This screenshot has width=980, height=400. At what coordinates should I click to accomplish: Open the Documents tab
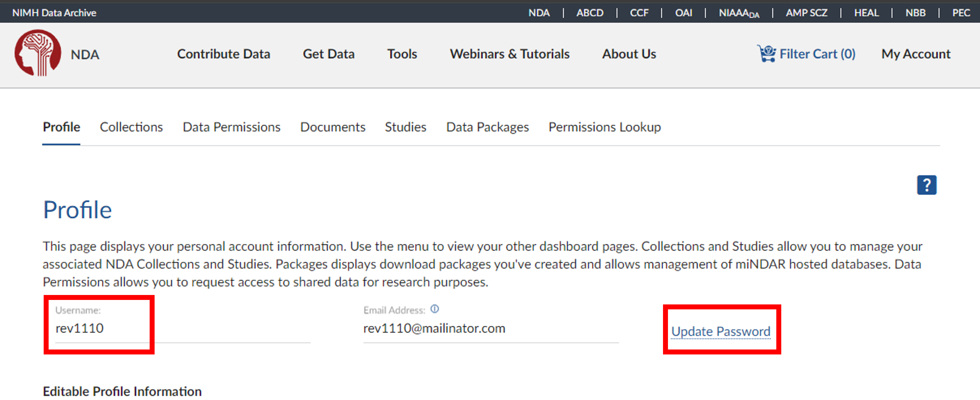pyautogui.click(x=333, y=127)
